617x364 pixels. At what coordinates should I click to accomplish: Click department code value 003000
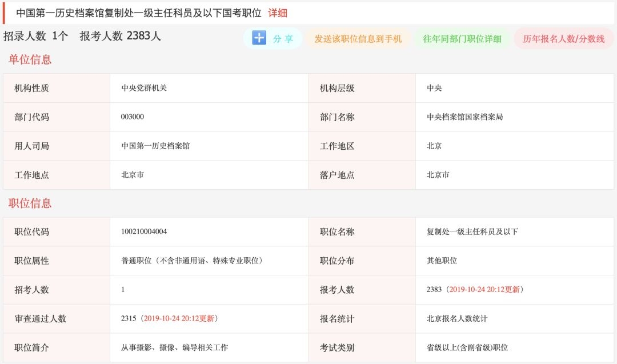133,117
